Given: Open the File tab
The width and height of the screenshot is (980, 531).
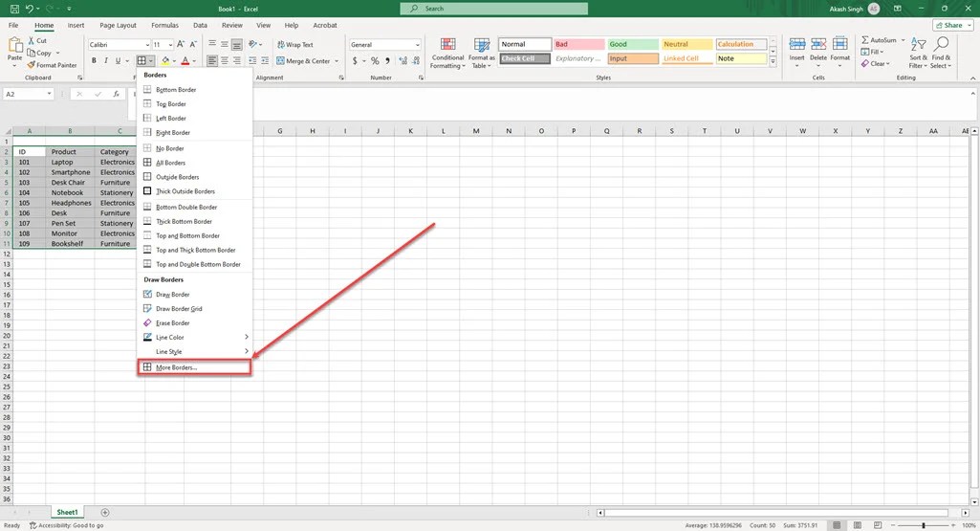Looking at the screenshot, I should [x=13, y=26].
